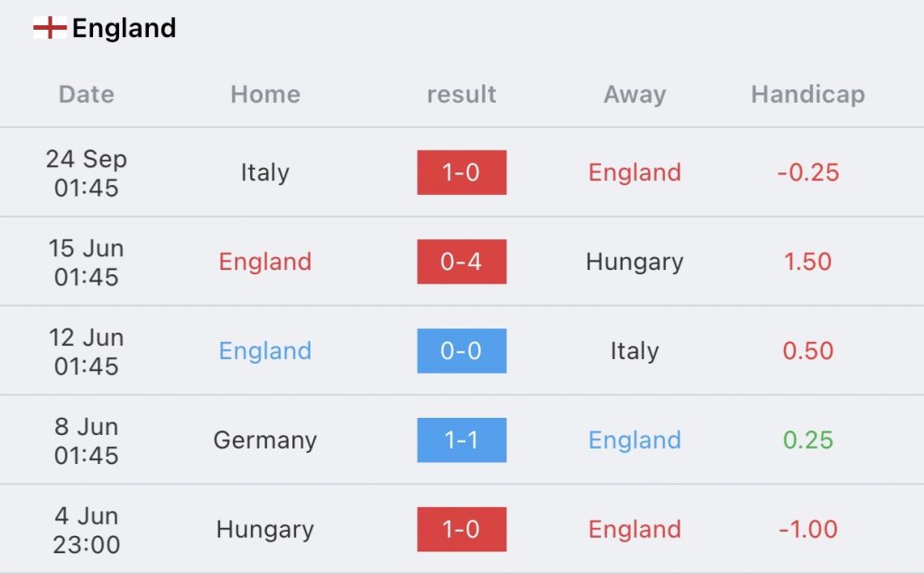The height and width of the screenshot is (574, 924).
Task: Open the red 1-0 Italy vs England result
Action: 461,172
